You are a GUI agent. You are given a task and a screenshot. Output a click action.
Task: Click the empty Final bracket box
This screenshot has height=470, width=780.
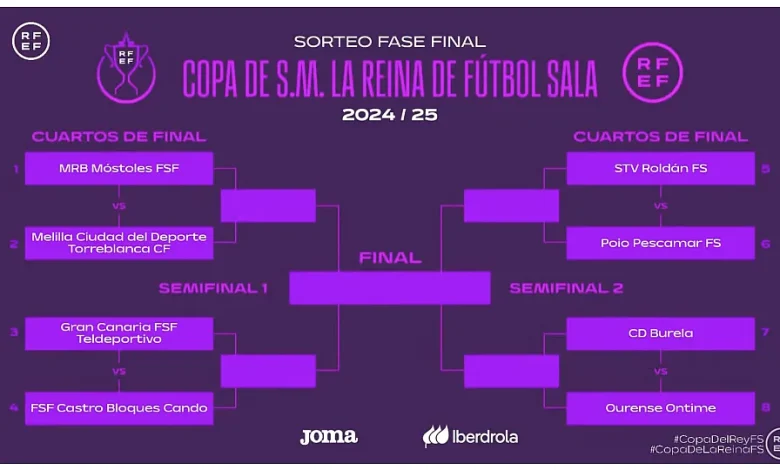tap(389, 288)
